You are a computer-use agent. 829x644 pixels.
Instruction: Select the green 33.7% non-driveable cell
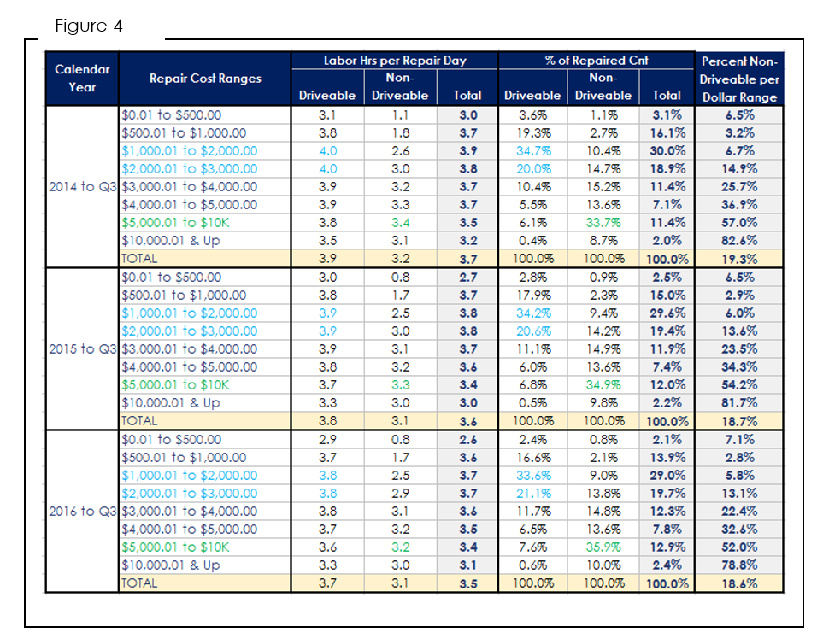(603, 223)
